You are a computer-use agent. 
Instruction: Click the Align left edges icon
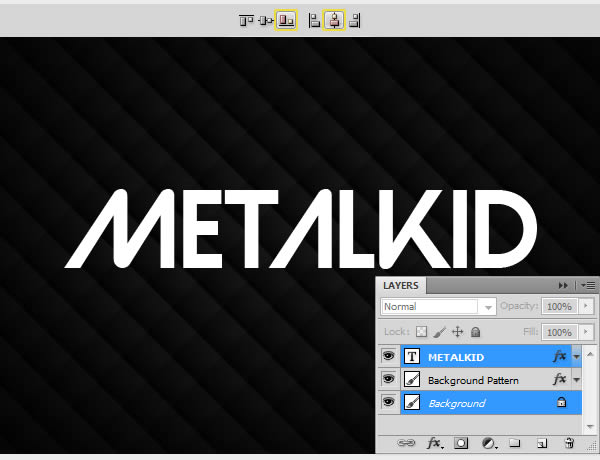[314, 20]
